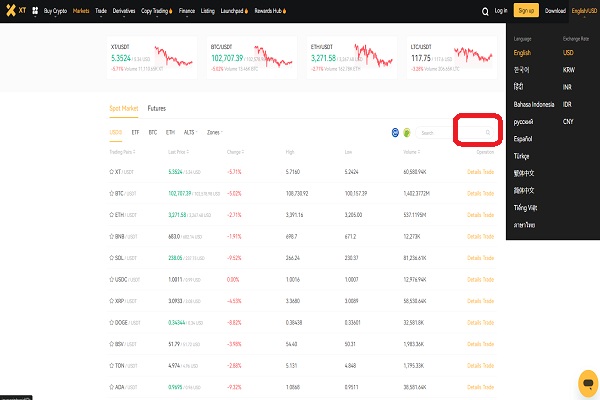Open Details for the SOL/USDT row

tap(474, 258)
